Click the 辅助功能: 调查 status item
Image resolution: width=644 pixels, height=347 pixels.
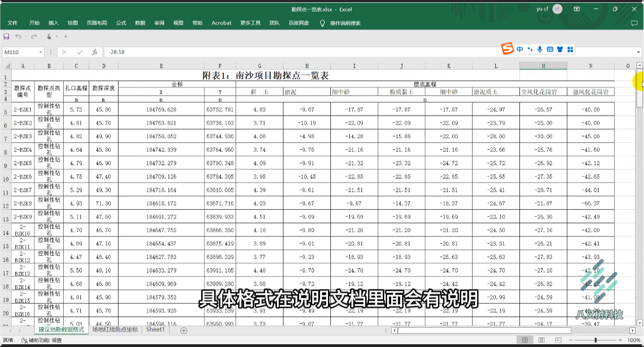(41, 340)
